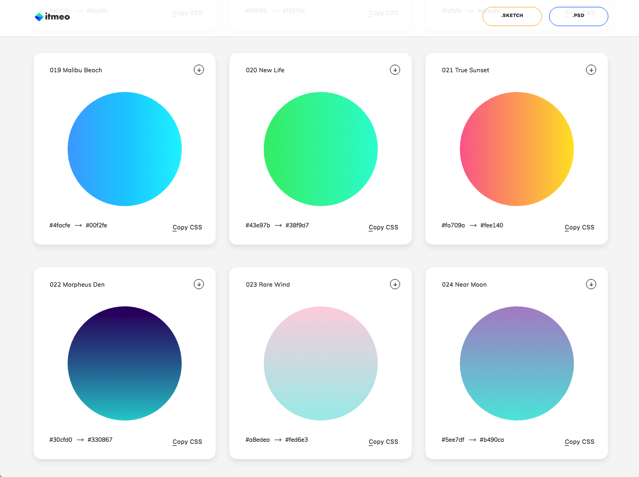Copy CSS for New Life gradient
The width and height of the screenshot is (639, 477).
[383, 227]
